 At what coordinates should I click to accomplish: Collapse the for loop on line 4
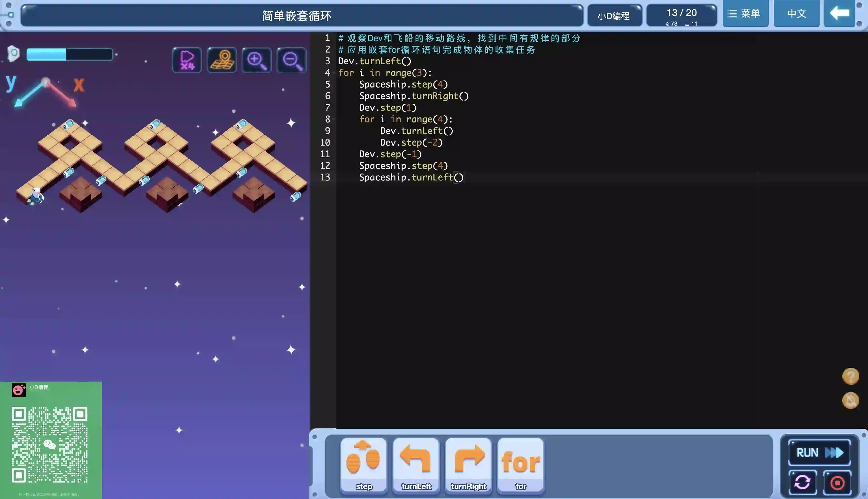(x=334, y=73)
